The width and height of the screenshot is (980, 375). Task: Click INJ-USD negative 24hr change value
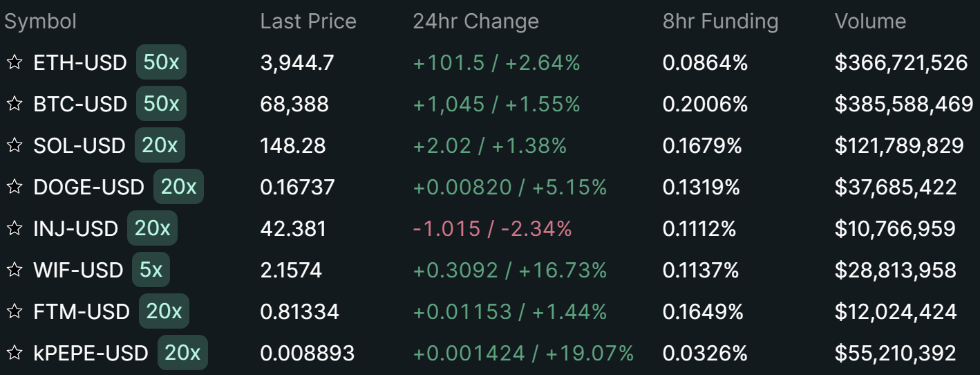pos(492,229)
